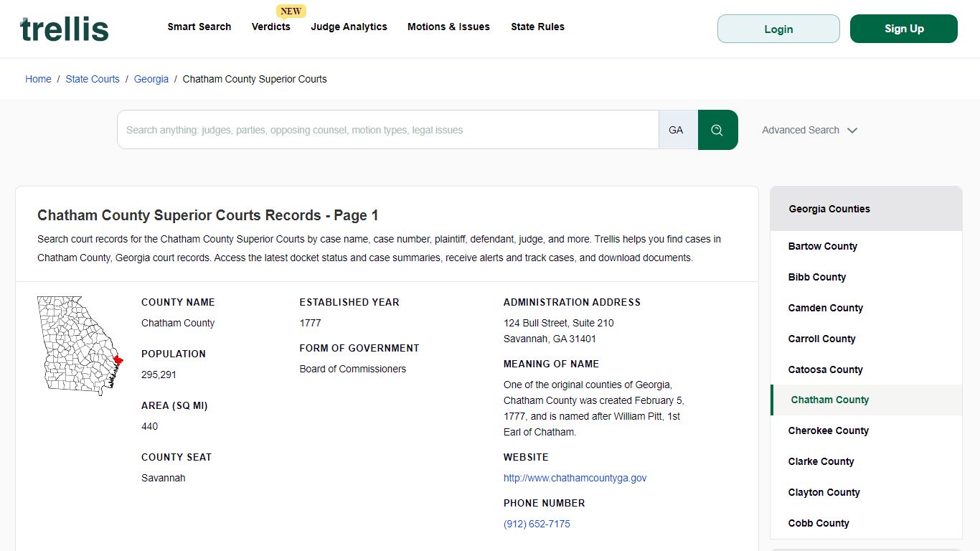Viewport: 980px width, 551px height.
Task: Click the area value 440
Action: point(149,426)
